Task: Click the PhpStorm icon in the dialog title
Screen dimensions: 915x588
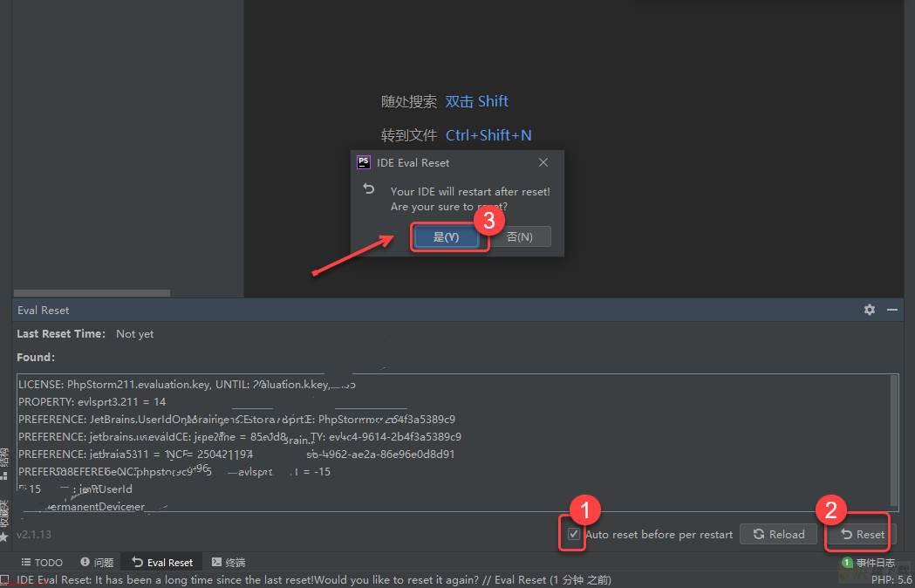Action: click(364, 162)
